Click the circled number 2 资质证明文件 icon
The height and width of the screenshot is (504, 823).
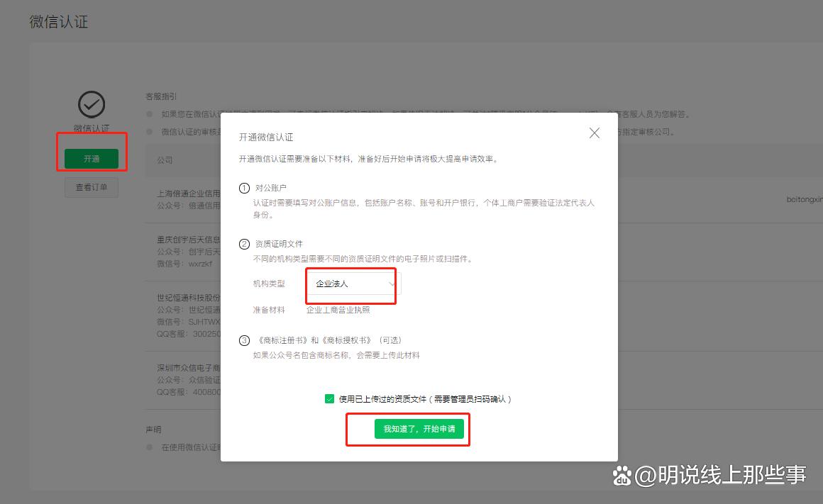244,244
